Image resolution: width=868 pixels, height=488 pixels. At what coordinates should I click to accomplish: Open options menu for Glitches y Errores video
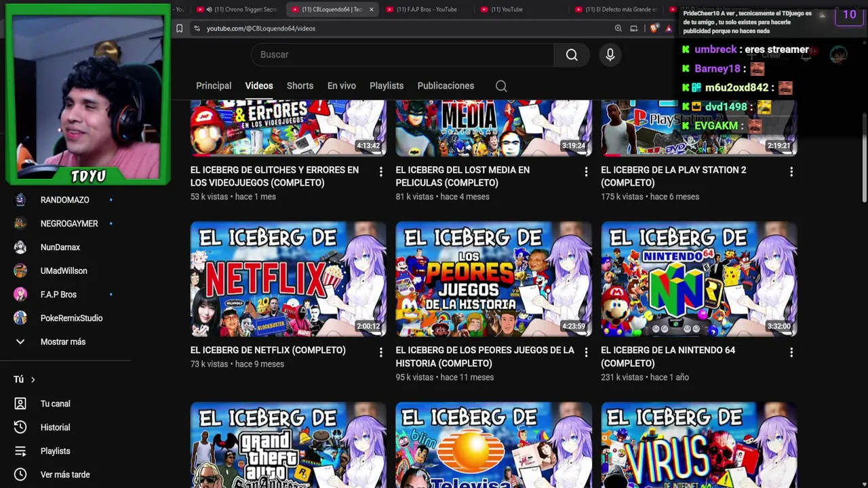pyautogui.click(x=381, y=172)
